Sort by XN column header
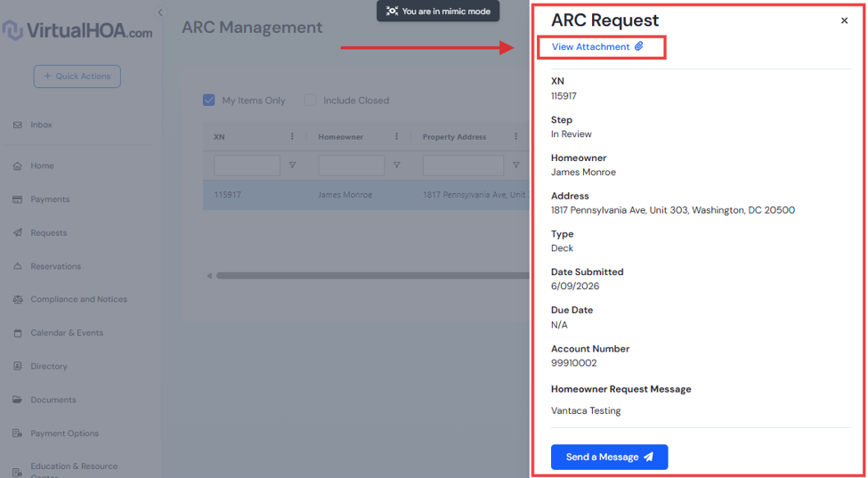The height and width of the screenshot is (478, 868). point(219,137)
